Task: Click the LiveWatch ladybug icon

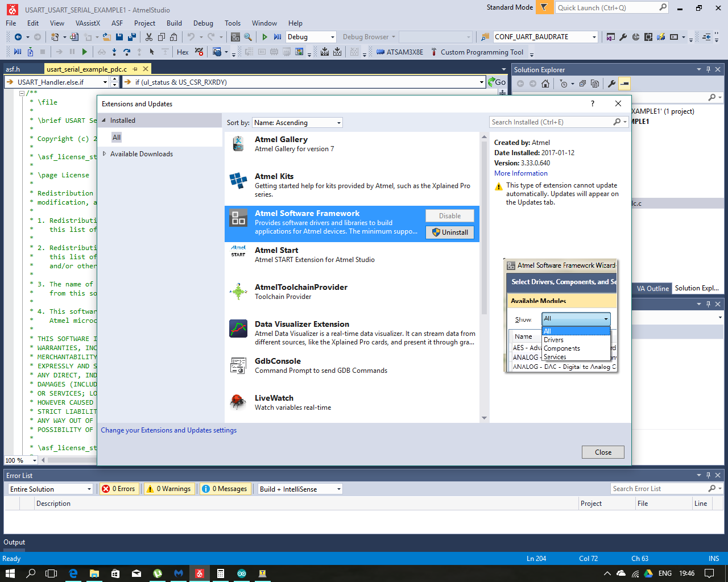Action: [238, 402]
